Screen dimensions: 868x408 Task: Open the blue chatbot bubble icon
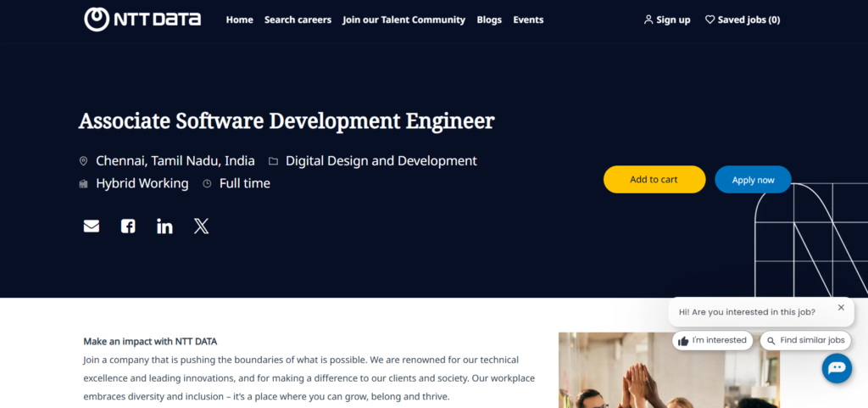click(x=837, y=368)
